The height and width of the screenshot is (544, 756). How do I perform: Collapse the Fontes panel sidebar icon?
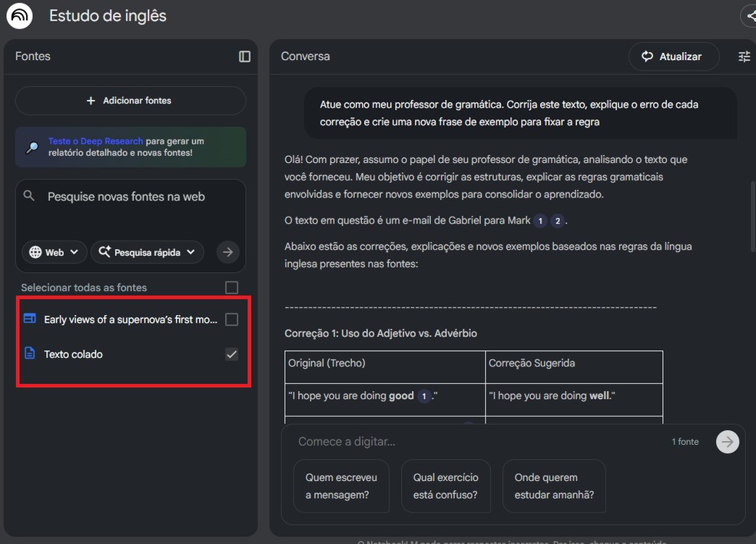pos(244,56)
